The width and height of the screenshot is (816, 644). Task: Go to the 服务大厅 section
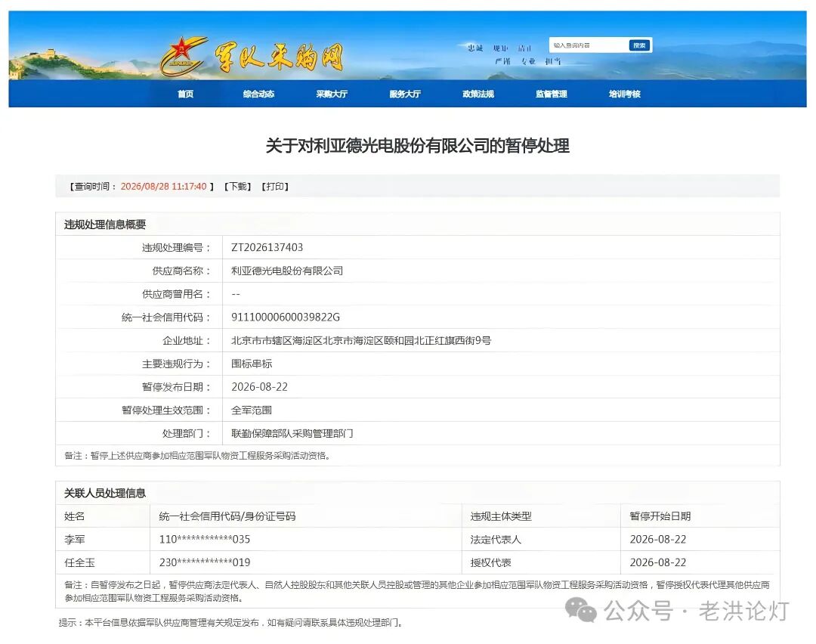click(x=405, y=94)
